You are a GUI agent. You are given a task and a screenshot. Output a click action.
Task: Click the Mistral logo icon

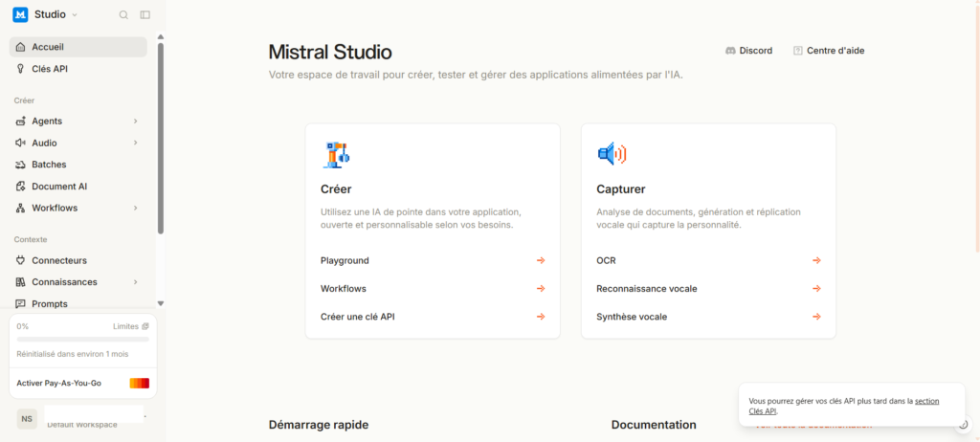coord(21,14)
